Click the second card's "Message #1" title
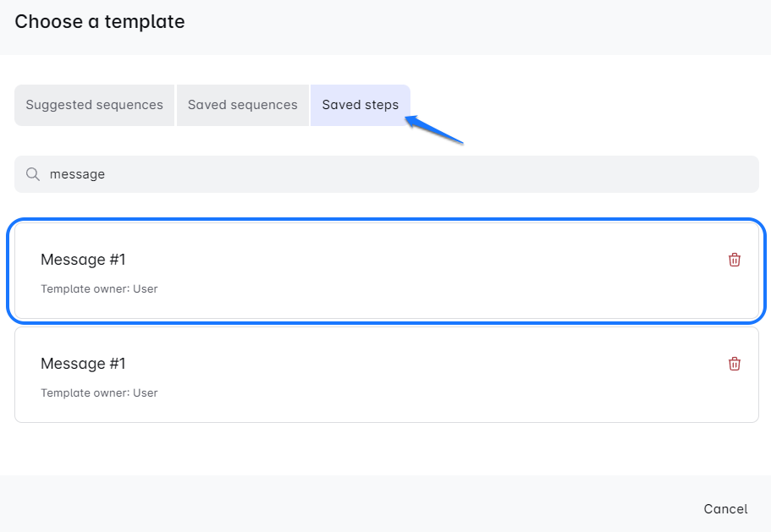Viewport: 771px width, 532px height. point(83,364)
